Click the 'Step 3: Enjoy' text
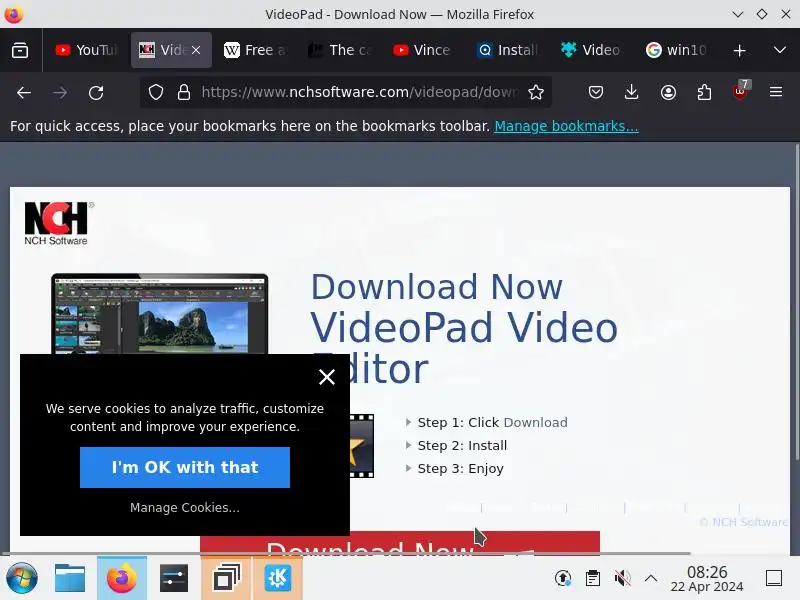 (x=461, y=468)
